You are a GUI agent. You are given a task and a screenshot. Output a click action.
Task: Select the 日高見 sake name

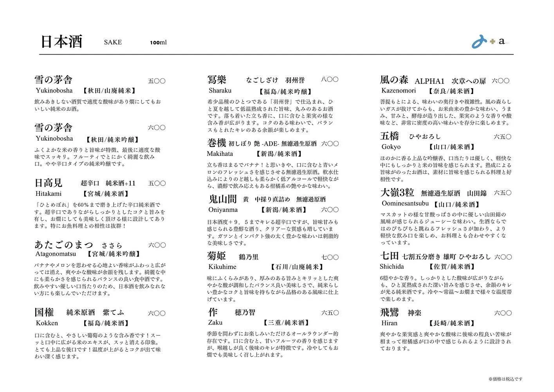(49, 182)
